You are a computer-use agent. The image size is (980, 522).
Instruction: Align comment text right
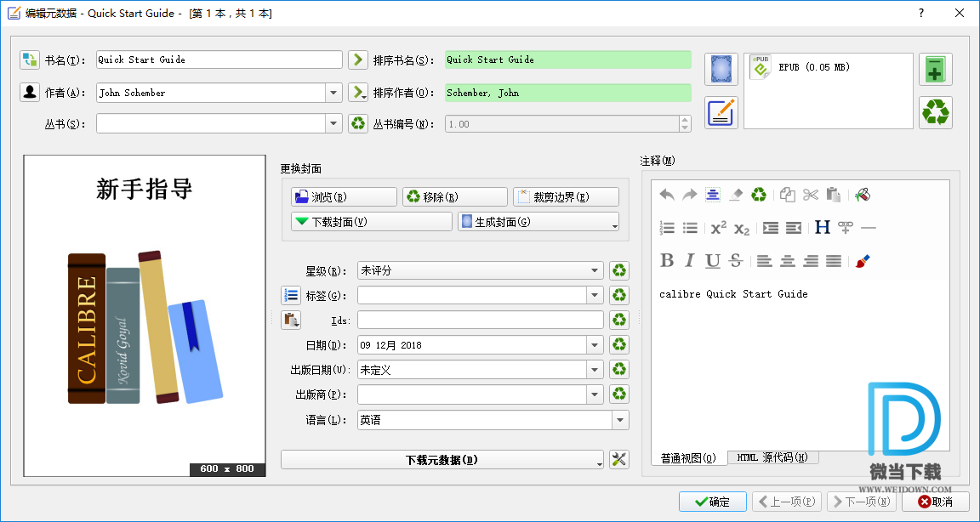(811, 260)
